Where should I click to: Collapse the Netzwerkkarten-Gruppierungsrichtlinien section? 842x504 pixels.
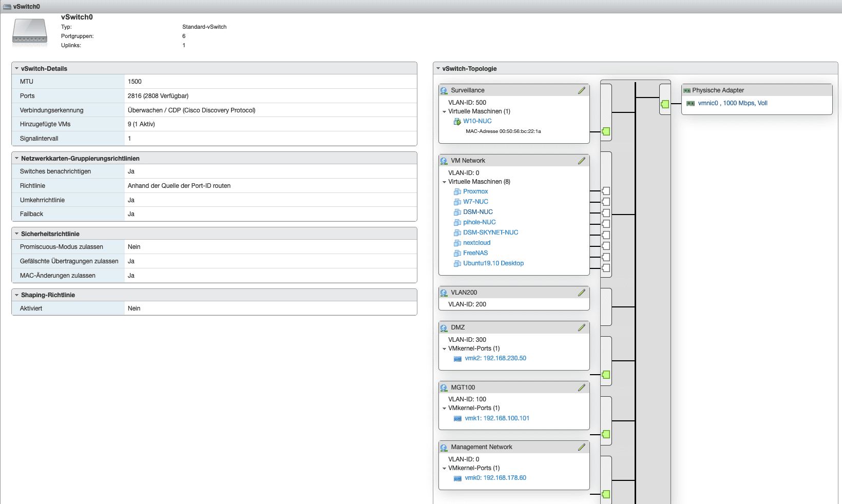point(17,159)
